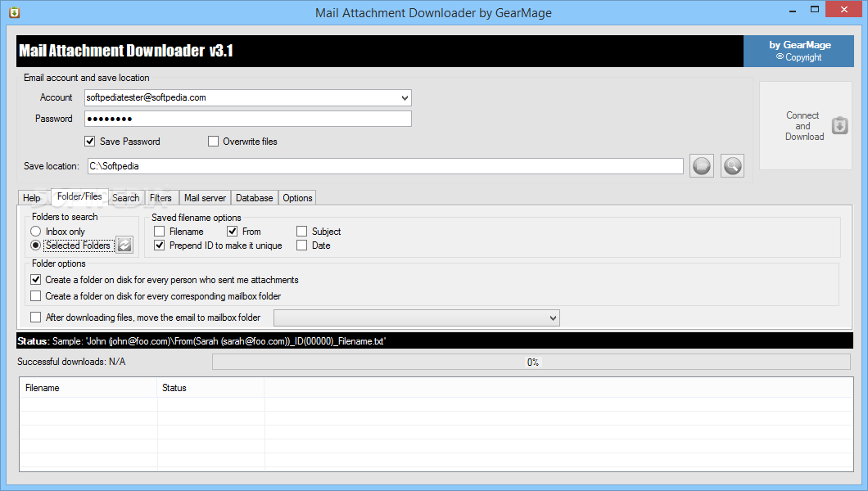Click the download arrow icon on Connect and Download

point(840,125)
